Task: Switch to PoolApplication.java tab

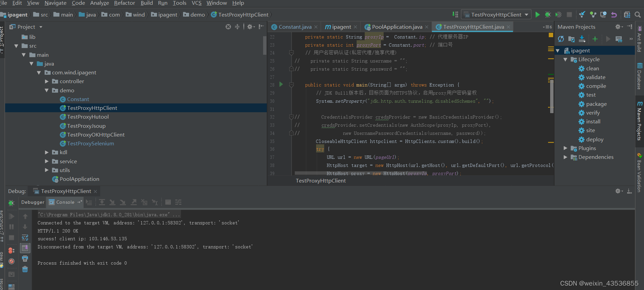Action: pos(397,27)
